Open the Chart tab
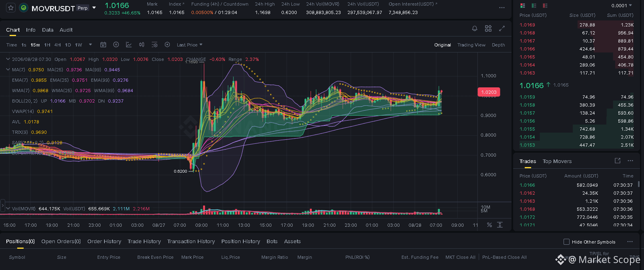Viewport: 644px width, 270px height. click(13, 30)
